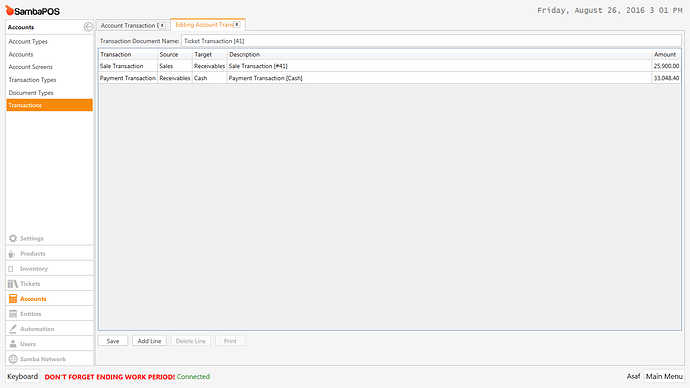Click the Samba Network globe icon
Viewport: 690px width, 388px height.
pos(13,359)
